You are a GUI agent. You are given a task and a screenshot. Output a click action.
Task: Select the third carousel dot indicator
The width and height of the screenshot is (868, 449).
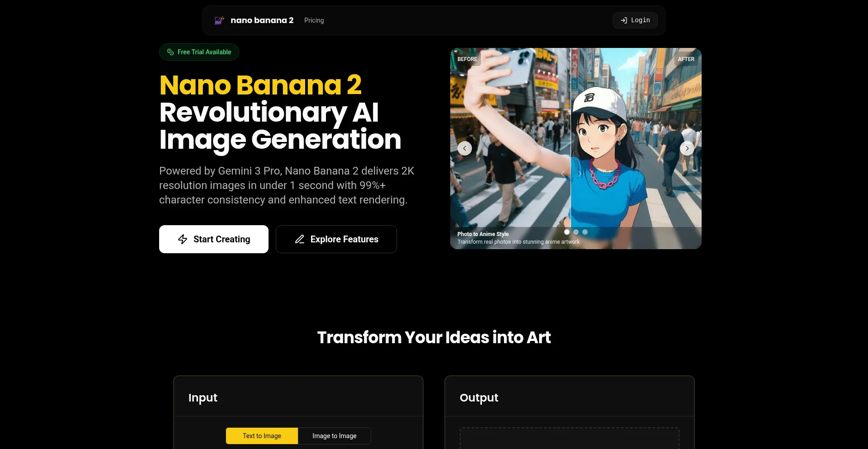tap(585, 232)
